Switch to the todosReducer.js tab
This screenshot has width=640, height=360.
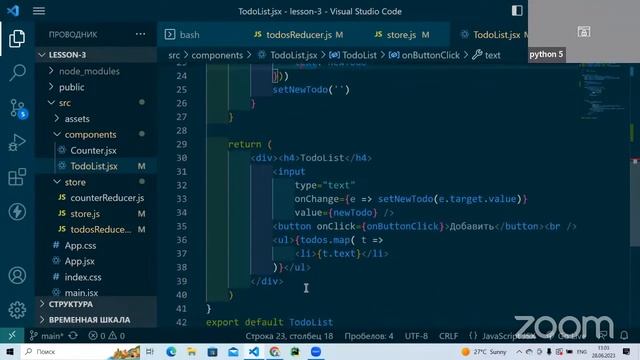298,35
